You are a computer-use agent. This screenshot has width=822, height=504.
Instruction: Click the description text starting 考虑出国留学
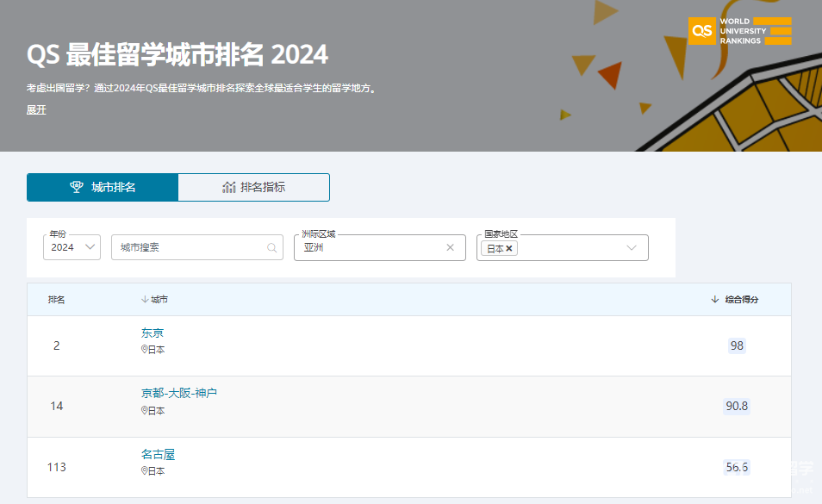(202, 88)
